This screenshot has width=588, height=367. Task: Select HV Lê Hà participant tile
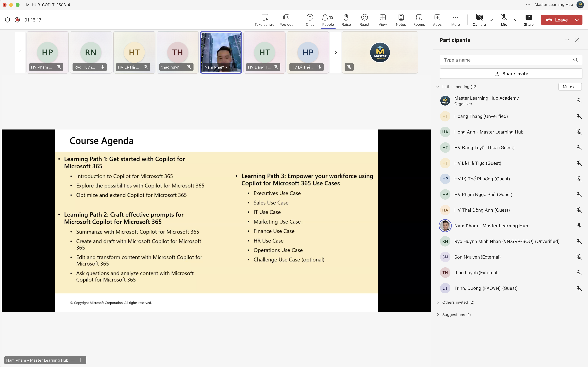pos(134,52)
